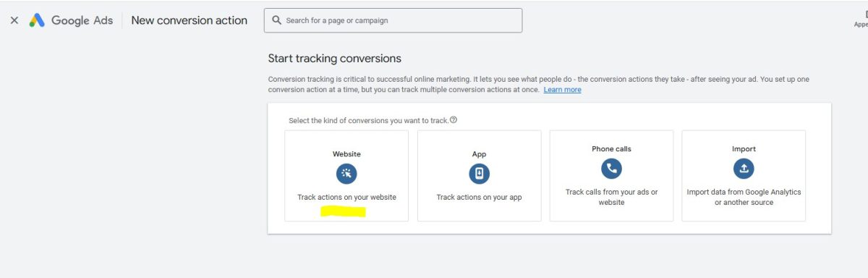Open the partially visible Appearance icon at top right

click(x=862, y=18)
